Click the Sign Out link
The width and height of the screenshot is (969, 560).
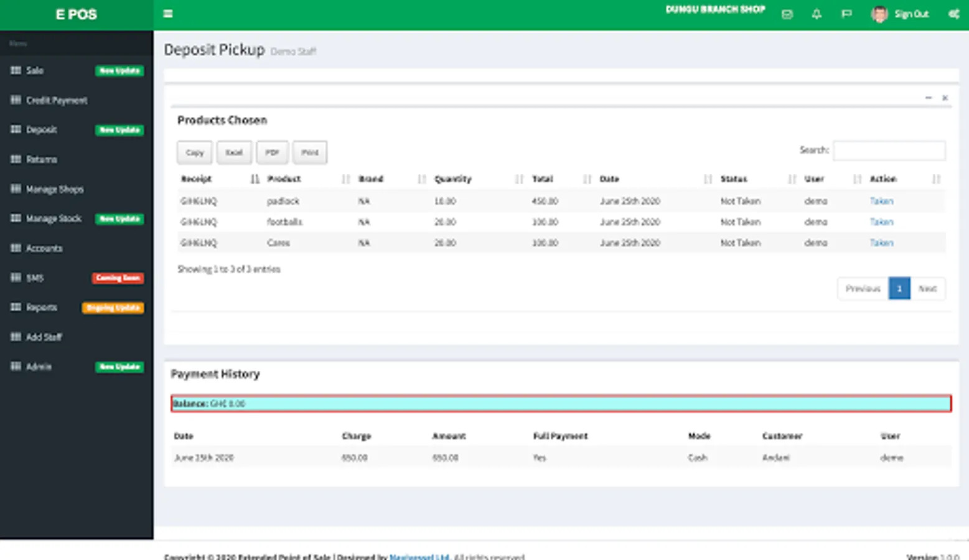911,14
